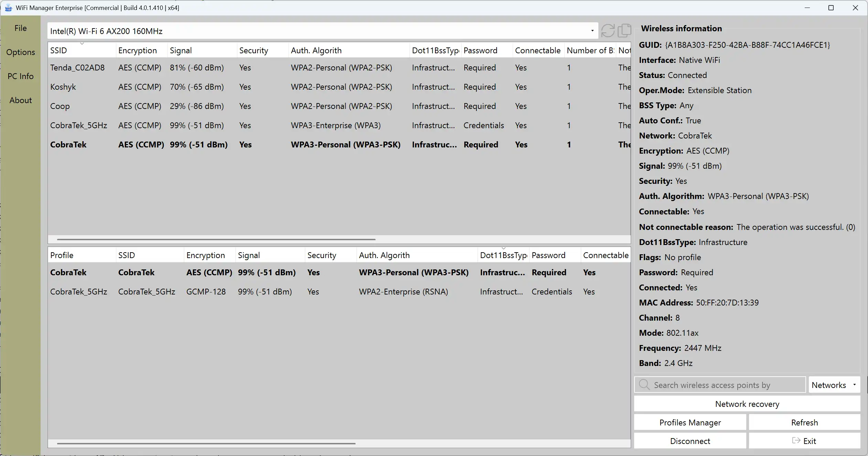Click the Exit button with arrow icon

804,441
